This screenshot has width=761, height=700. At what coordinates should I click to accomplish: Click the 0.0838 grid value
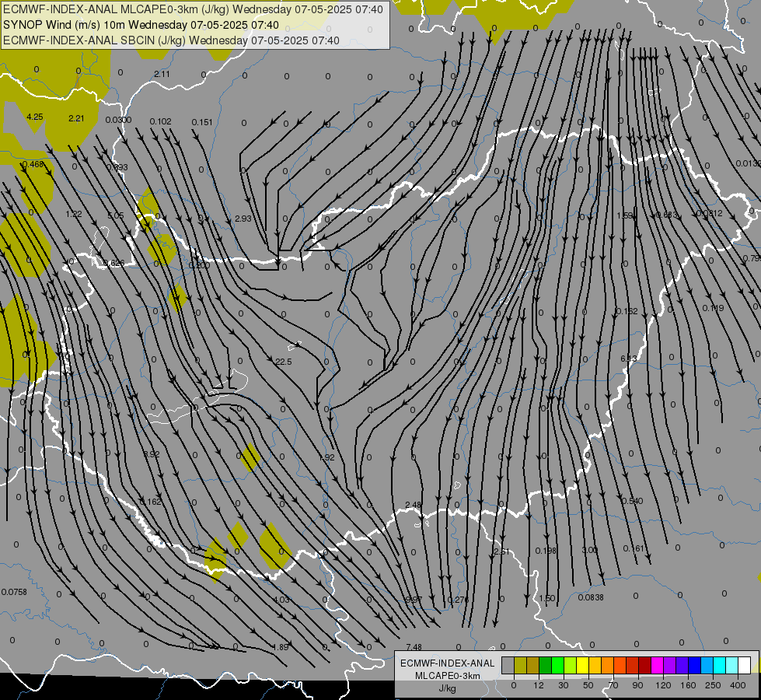coord(591,597)
